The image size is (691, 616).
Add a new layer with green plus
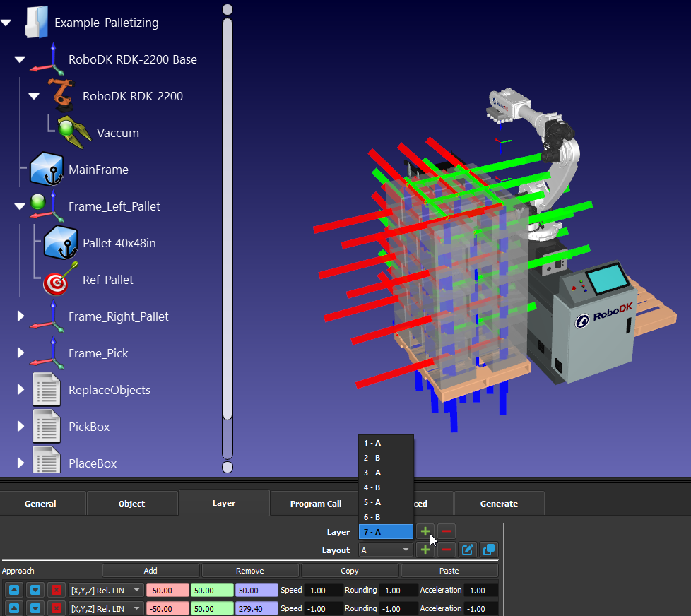pos(425,531)
